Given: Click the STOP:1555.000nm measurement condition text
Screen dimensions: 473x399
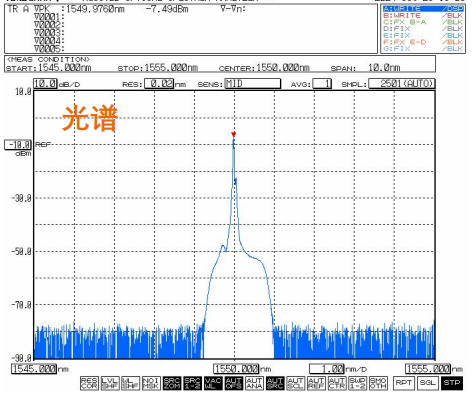Looking at the screenshot, I should [x=158, y=68].
